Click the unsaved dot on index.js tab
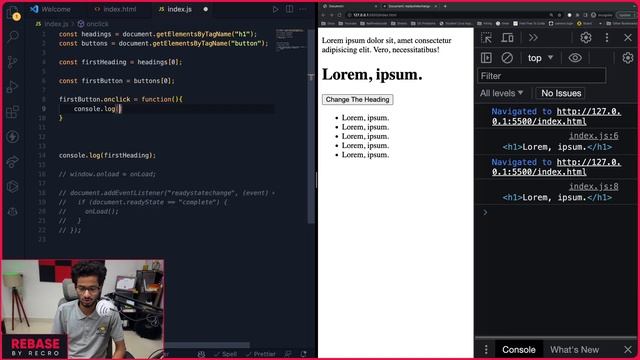Viewport: 640px width, 360px height. tap(205, 9)
